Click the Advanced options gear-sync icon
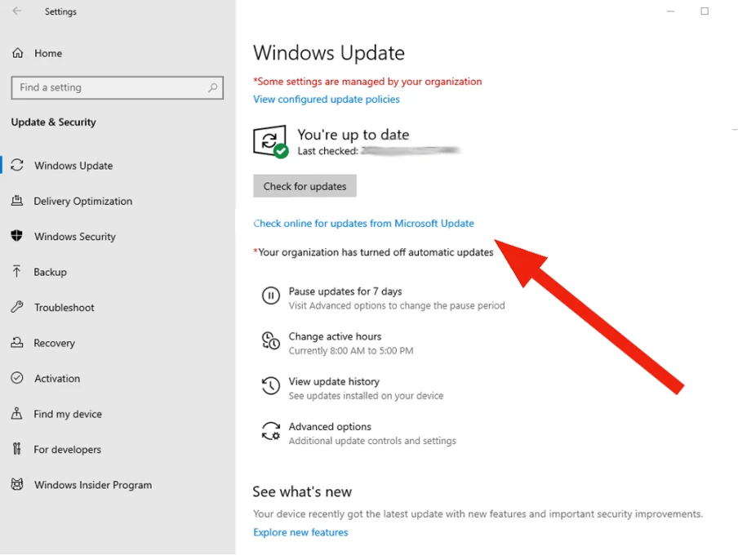Viewport: 738px width, 560px height. (271, 431)
